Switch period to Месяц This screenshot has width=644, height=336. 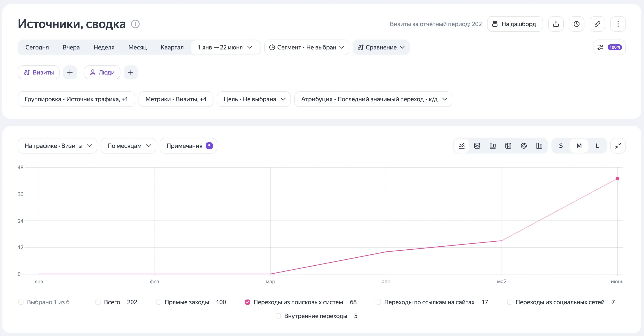point(137,47)
